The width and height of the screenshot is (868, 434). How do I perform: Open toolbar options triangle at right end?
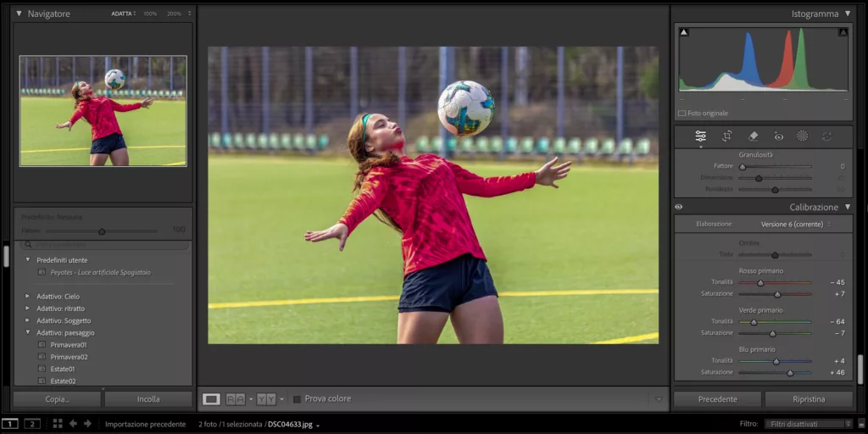click(659, 399)
